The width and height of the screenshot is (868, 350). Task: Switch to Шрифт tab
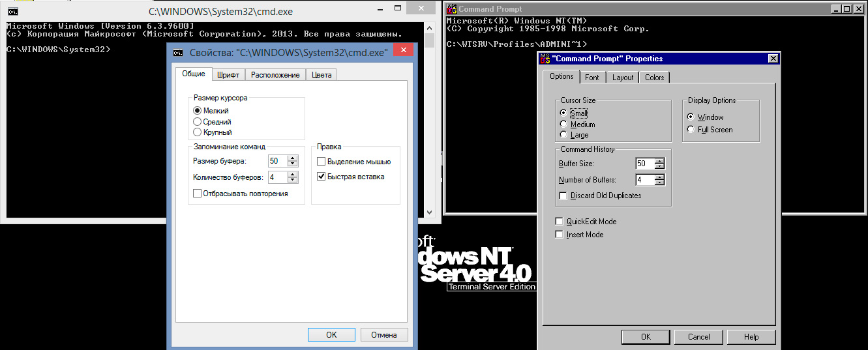228,75
